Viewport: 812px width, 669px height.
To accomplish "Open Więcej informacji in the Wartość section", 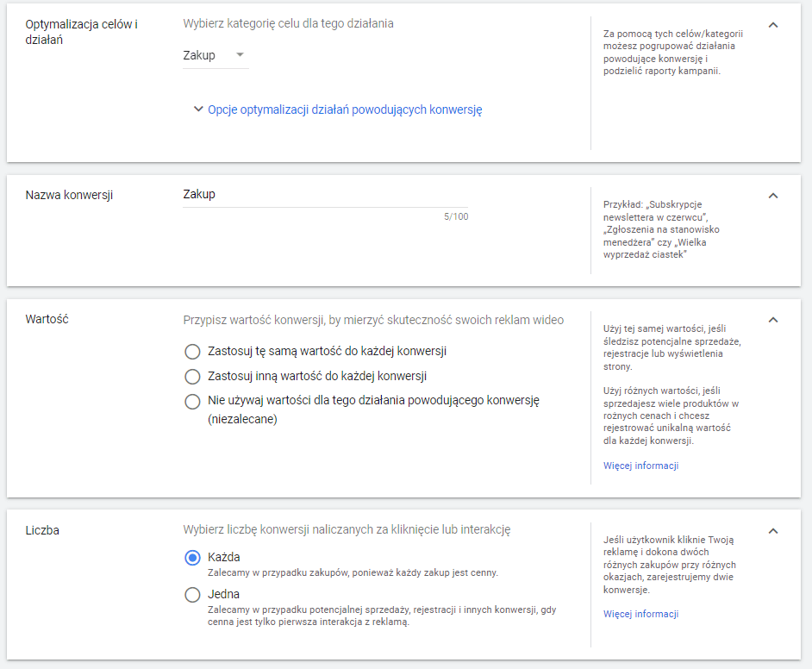I will pos(640,466).
